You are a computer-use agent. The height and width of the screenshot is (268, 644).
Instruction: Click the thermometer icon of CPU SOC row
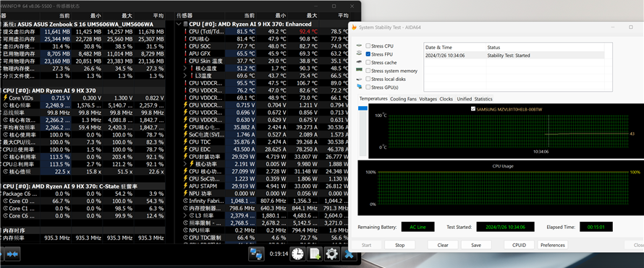click(x=186, y=46)
